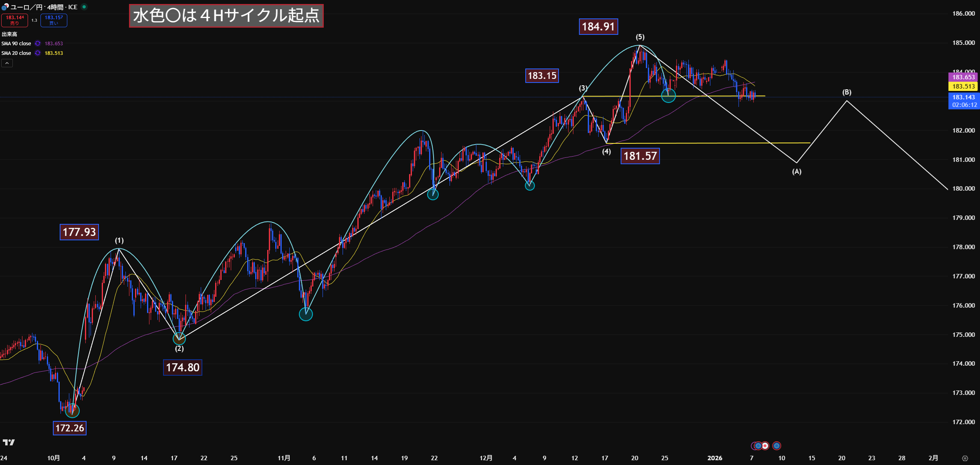Select the 水色〇は4Hサイクル起点 text note
980x465 pixels.
coord(226,16)
